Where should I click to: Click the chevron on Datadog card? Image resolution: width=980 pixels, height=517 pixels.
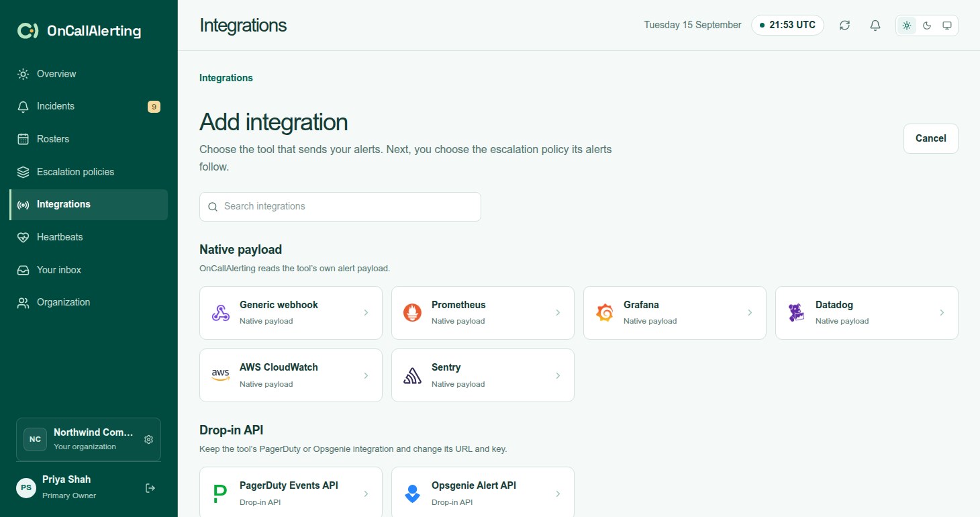point(942,313)
